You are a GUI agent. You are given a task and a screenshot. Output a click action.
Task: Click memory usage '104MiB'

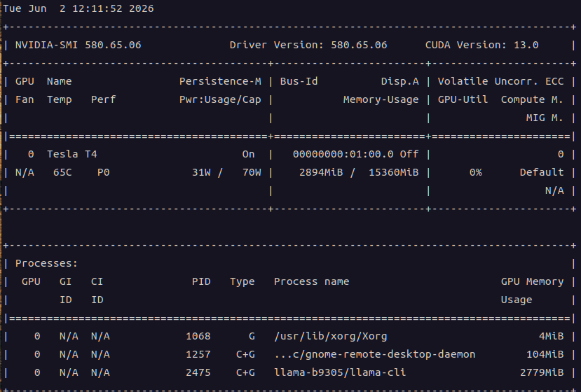coord(545,355)
